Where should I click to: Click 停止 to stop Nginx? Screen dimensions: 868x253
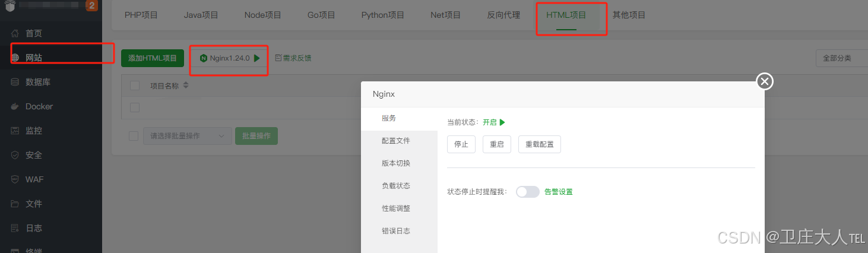pyautogui.click(x=461, y=144)
